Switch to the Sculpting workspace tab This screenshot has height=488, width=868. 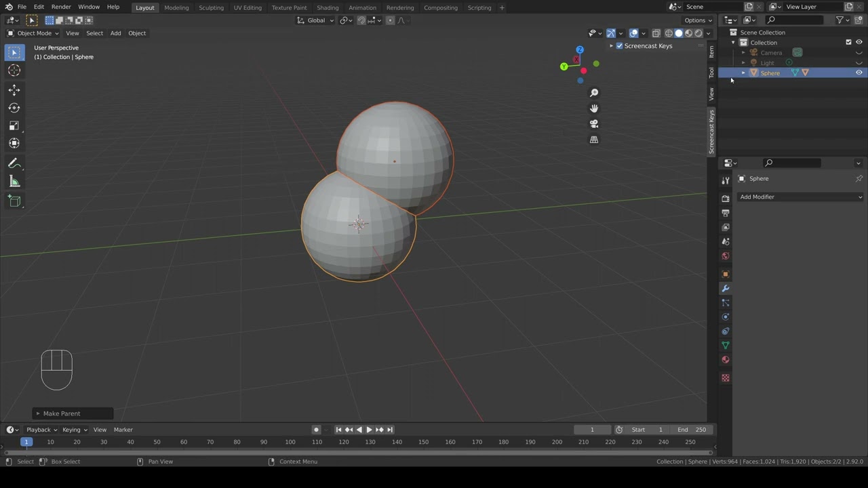pos(211,7)
